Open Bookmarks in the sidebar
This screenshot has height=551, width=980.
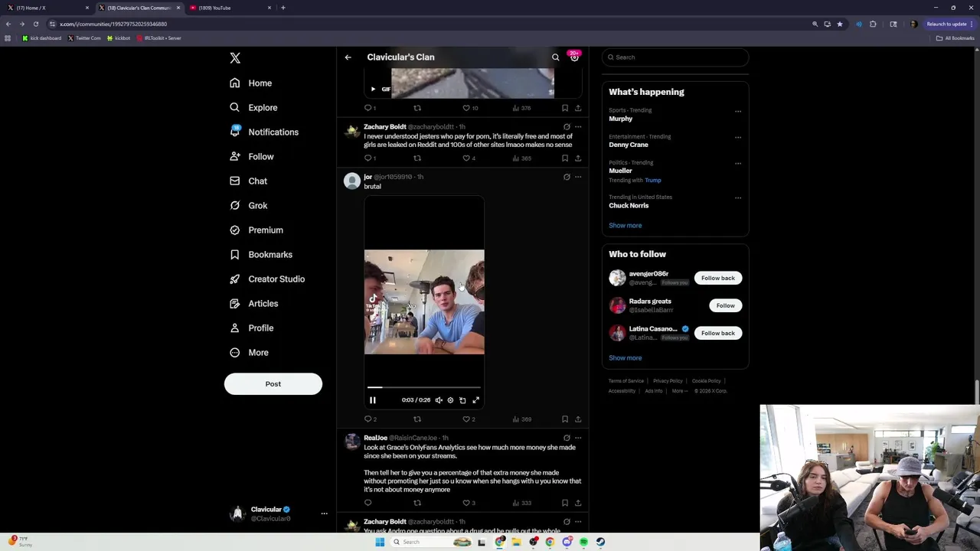pos(261,254)
